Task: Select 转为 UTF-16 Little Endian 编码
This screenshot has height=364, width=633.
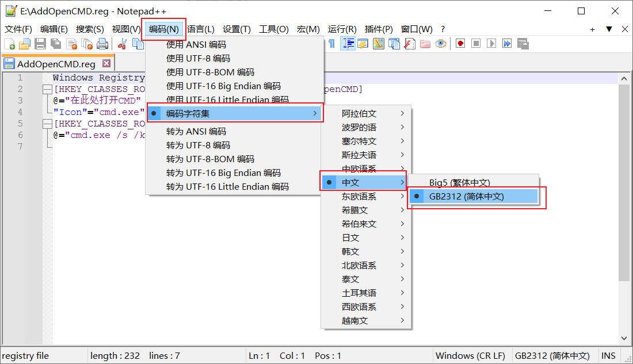Action: pyautogui.click(x=235, y=186)
